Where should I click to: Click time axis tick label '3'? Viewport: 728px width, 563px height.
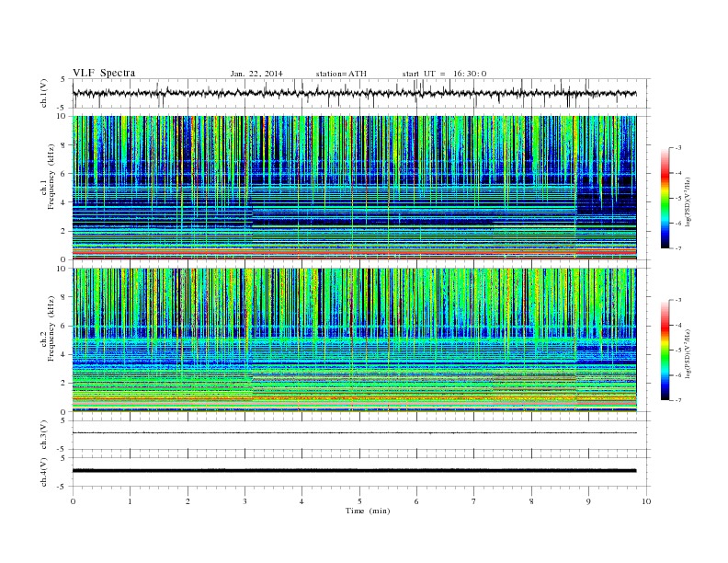[x=245, y=501]
